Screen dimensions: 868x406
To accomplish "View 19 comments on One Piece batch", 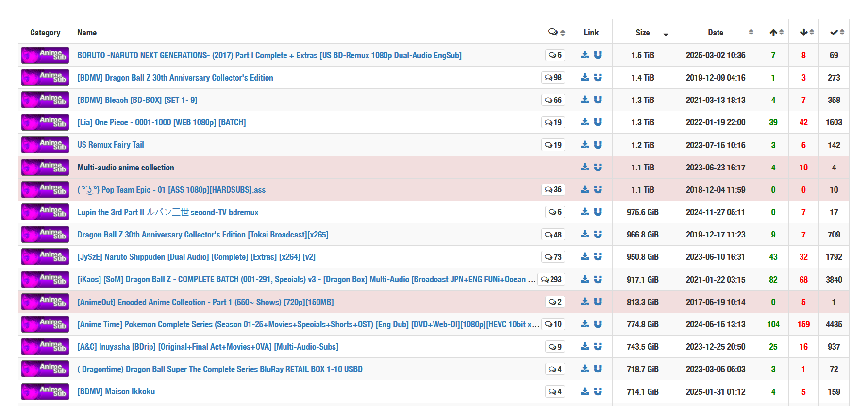I will (553, 122).
